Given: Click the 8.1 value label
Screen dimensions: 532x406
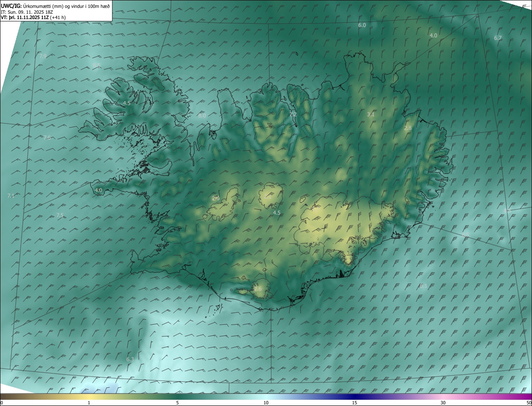Looking at the screenshot, I should (x=423, y=286).
